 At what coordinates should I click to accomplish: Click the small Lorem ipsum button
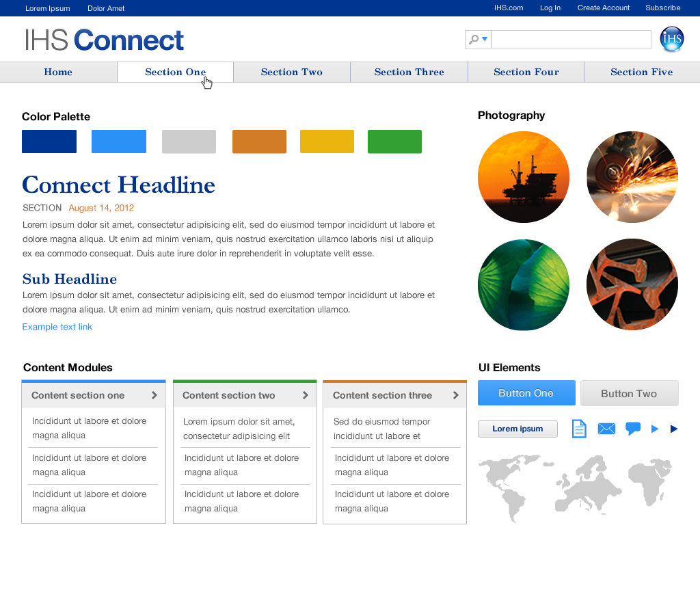click(517, 429)
